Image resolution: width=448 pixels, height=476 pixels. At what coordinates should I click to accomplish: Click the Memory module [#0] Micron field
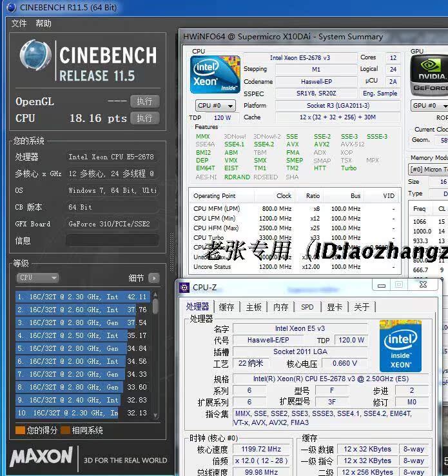[428, 170]
